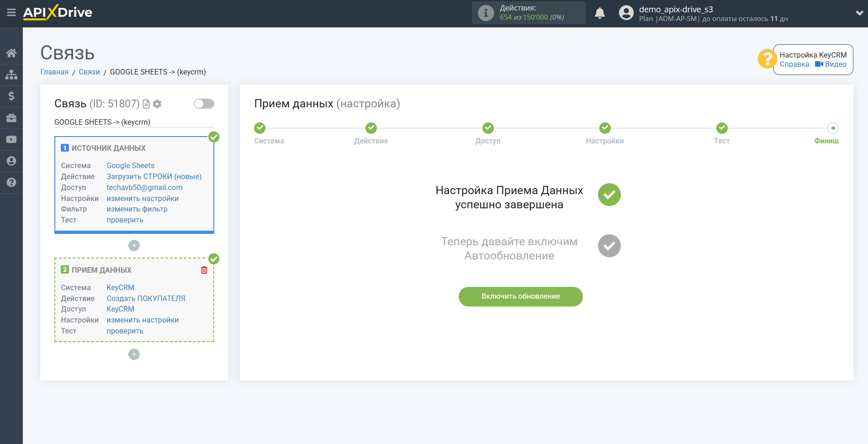Open the profile user icon in the sidebar
This screenshot has width=868, height=444.
(11, 161)
